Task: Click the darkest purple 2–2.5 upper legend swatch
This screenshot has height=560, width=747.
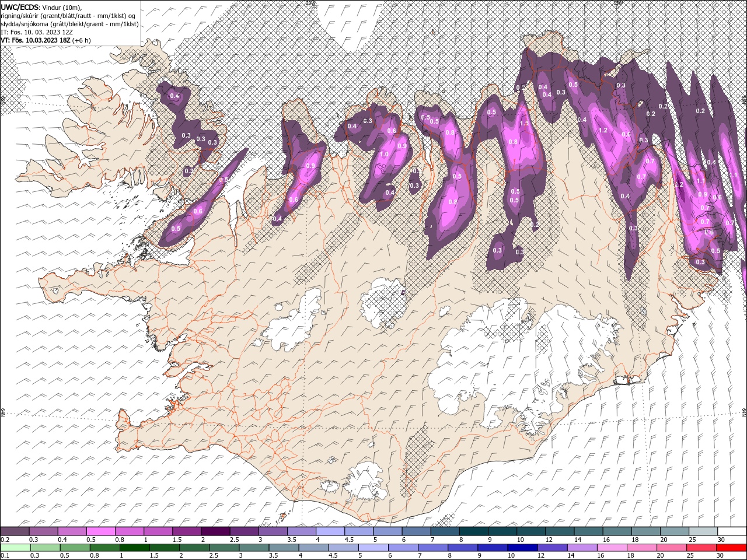Action: click(x=216, y=531)
